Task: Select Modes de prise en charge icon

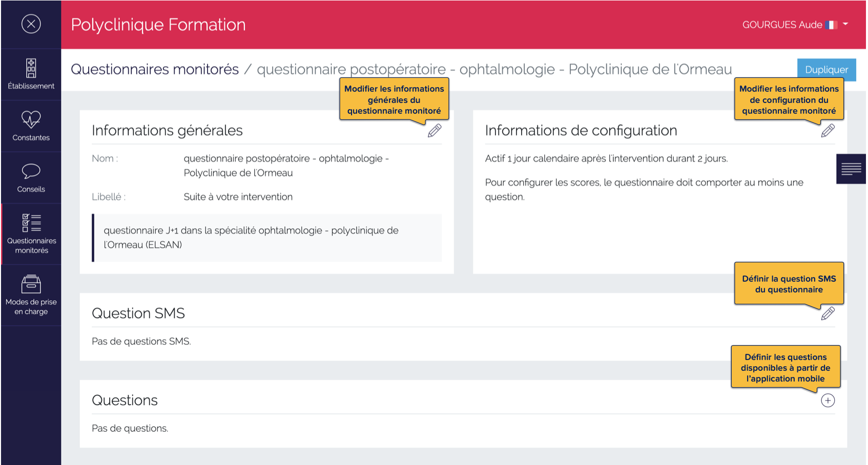Action: coord(31,292)
